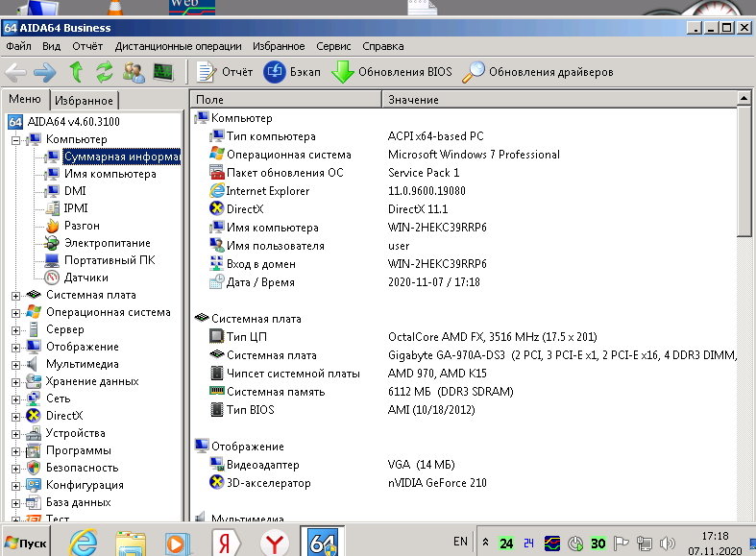Image resolution: width=756 pixels, height=556 pixels.
Task: Open Yandex Browser taskbar icon
Action: [275, 544]
